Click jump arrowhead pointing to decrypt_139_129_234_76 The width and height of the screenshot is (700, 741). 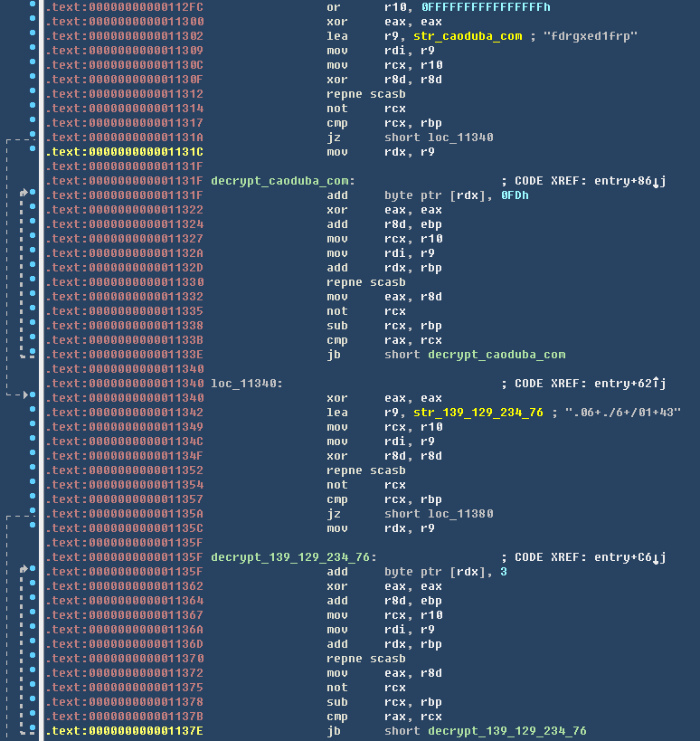25,569
